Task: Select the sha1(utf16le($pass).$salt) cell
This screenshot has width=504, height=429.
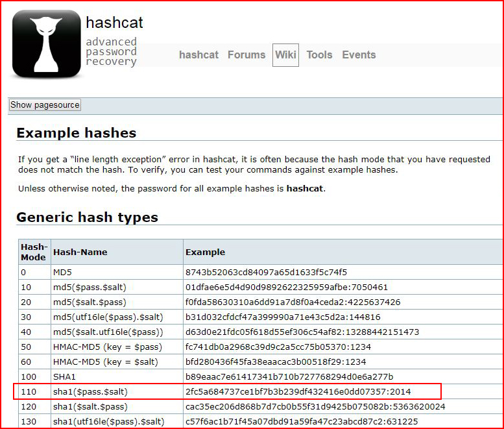Action: pos(117,422)
